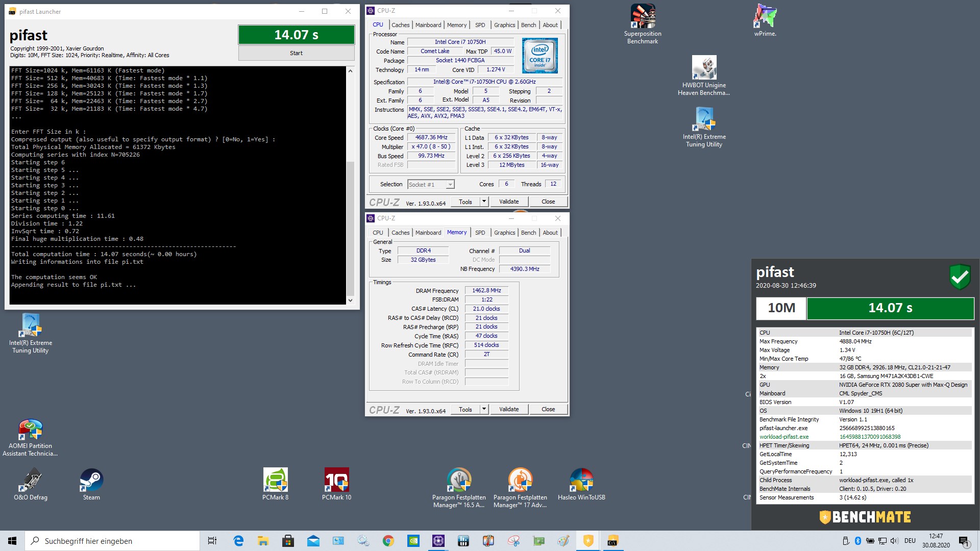Open the command prompt taskbar icon

pos(612,541)
